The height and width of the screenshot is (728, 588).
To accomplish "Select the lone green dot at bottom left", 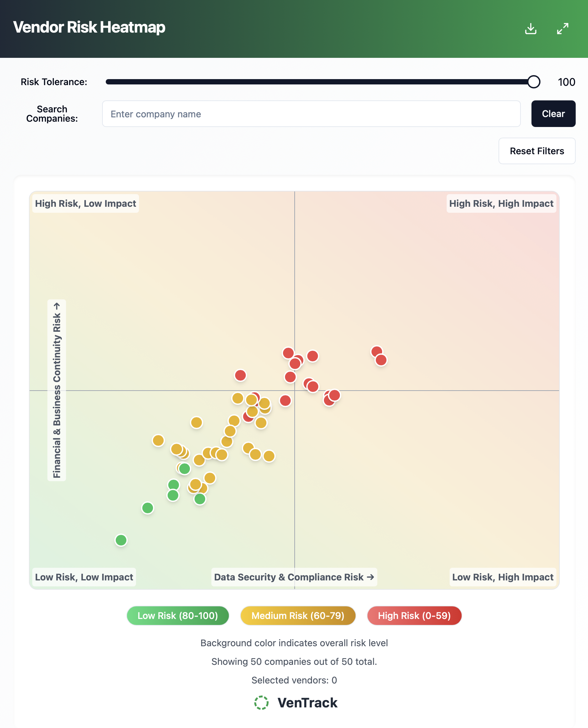I will 121,541.
